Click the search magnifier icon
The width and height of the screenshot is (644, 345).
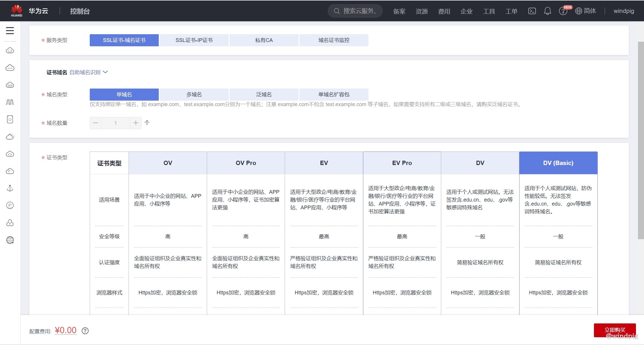click(x=337, y=11)
